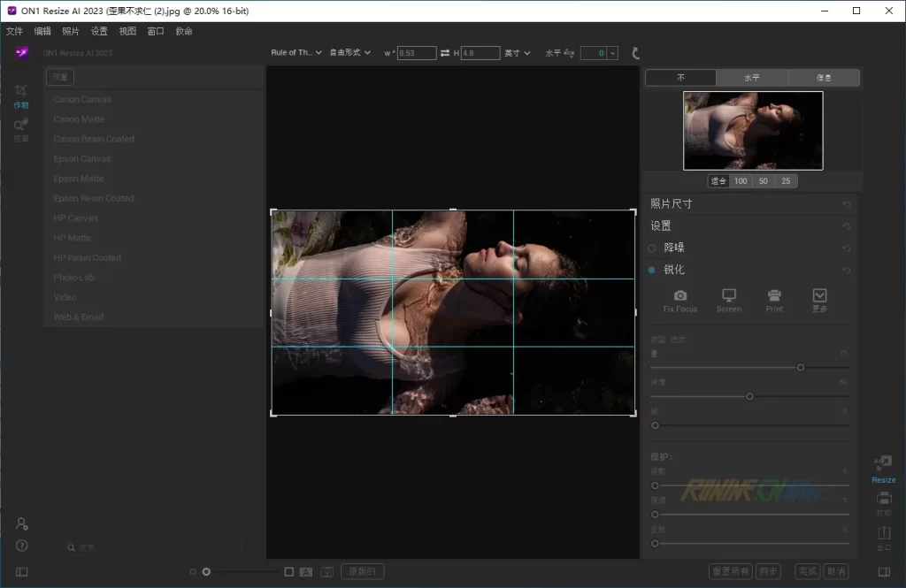
Task: Click the 完成 button
Action: (807, 572)
